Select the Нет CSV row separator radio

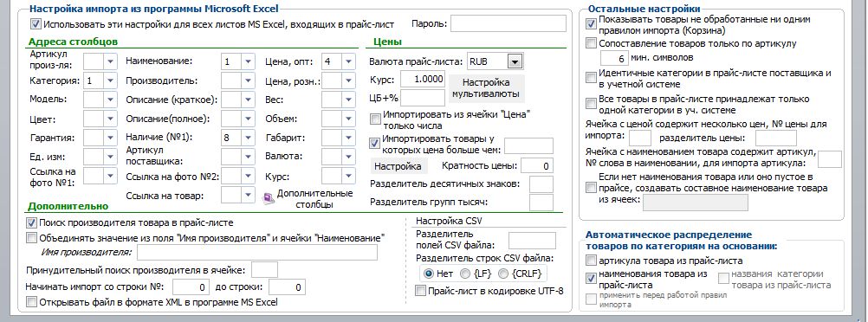[x=429, y=274]
